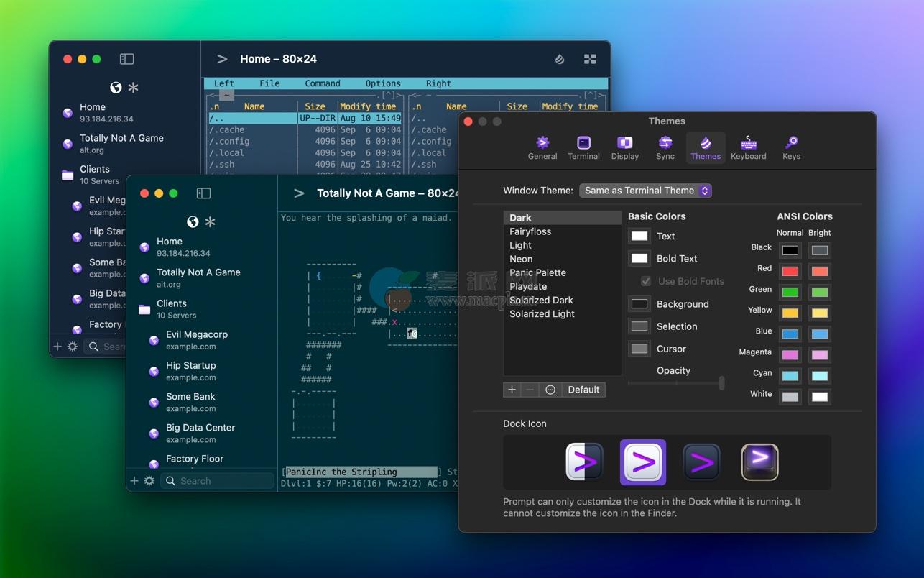Click the grid icon in Home window toolbar

[x=590, y=59]
